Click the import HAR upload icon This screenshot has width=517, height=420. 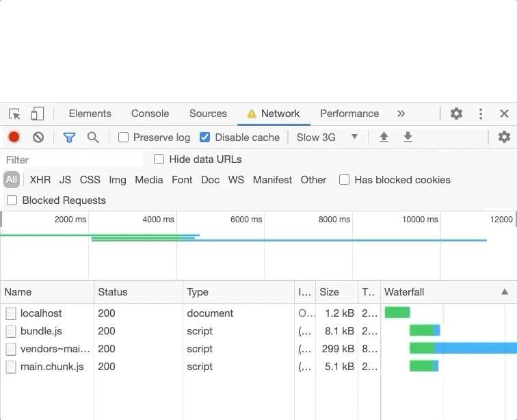tap(384, 137)
